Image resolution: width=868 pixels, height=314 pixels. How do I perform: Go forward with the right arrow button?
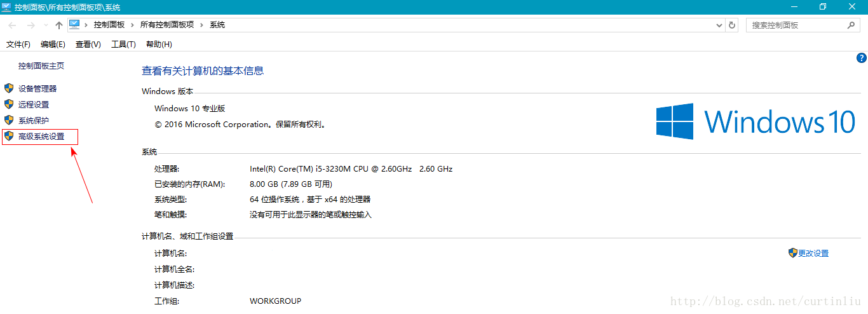coord(31,25)
